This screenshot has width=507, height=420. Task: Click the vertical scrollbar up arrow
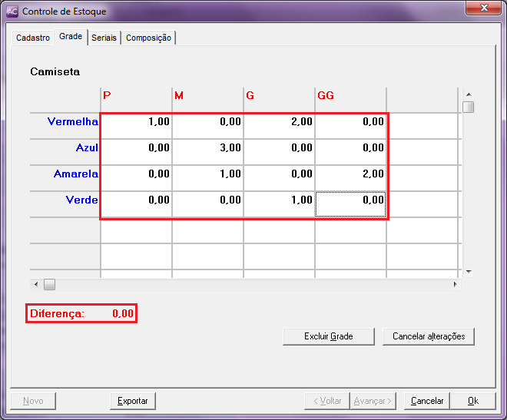point(468,94)
